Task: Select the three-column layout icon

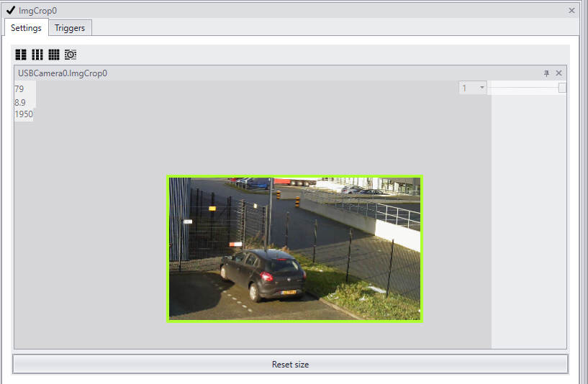Action: point(37,55)
